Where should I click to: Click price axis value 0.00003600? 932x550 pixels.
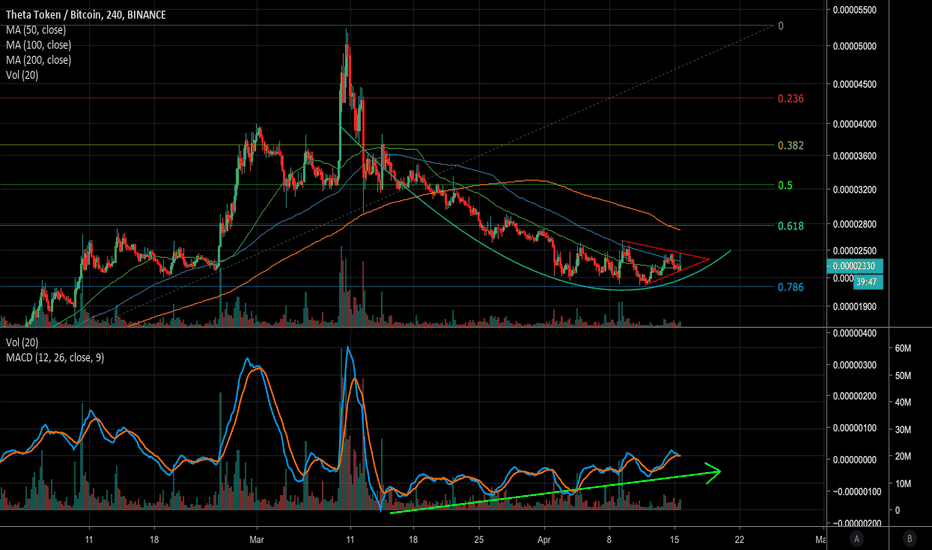point(854,156)
